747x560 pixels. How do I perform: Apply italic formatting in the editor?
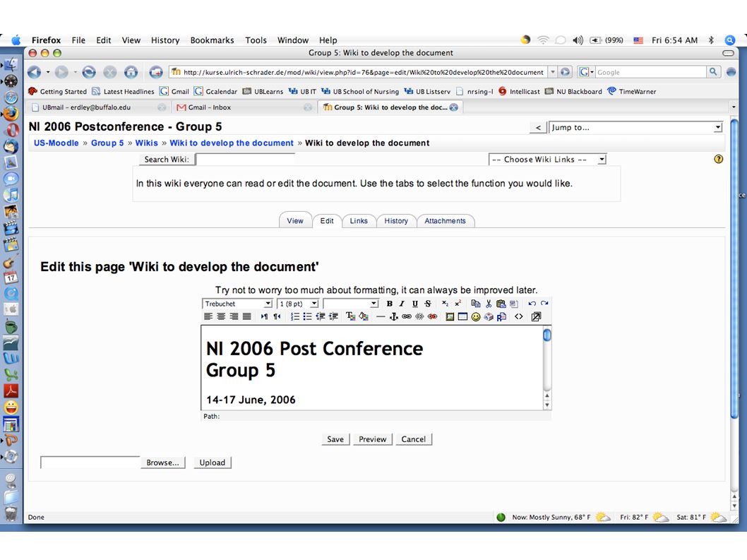pos(402,304)
